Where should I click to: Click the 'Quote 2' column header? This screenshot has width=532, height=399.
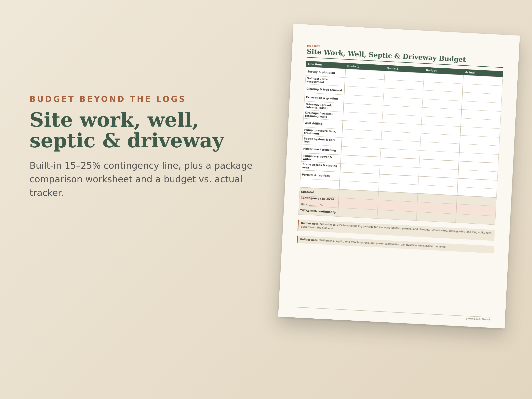coord(392,68)
